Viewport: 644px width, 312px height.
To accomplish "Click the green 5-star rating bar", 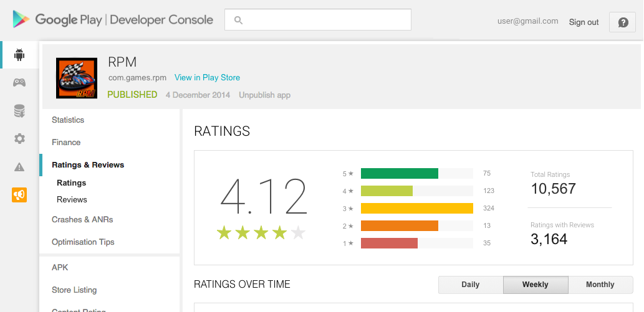I will tap(399, 173).
